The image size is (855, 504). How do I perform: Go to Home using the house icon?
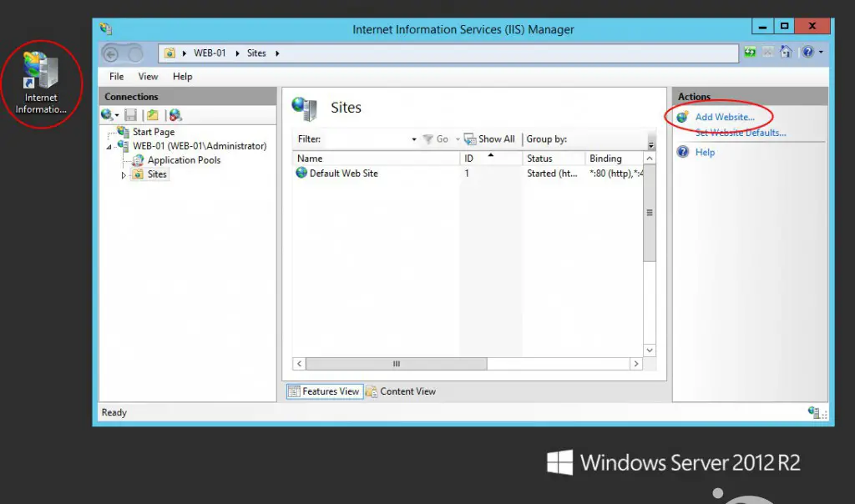coord(786,53)
